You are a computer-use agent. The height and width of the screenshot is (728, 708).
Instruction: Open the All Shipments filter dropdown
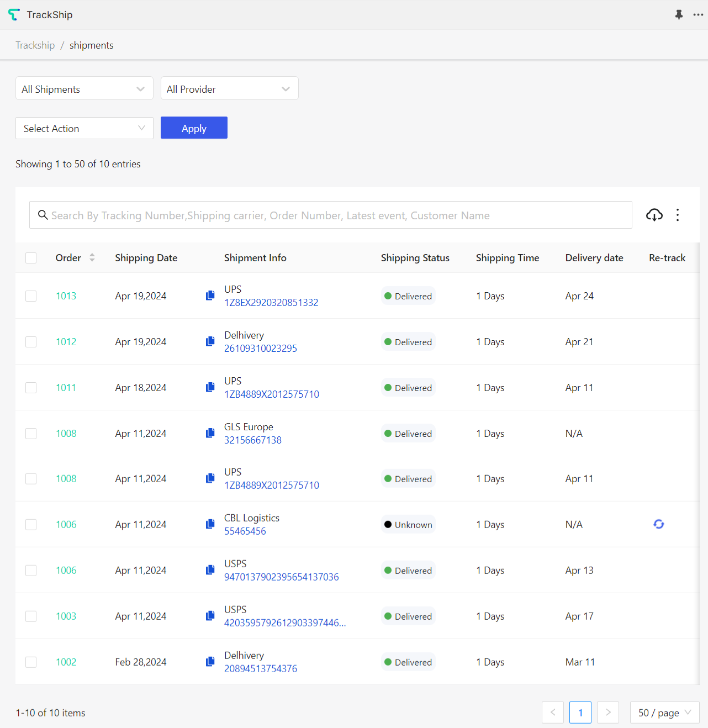(84, 88)
